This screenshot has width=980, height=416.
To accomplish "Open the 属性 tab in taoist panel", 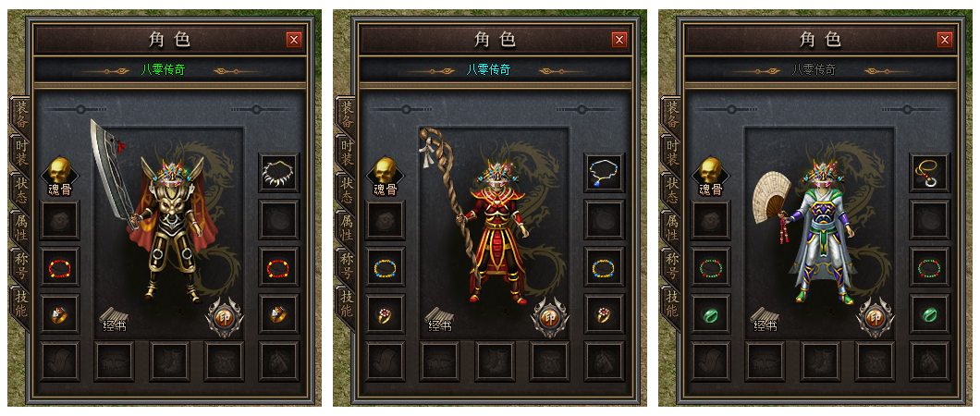I will [x=672, y=228].
